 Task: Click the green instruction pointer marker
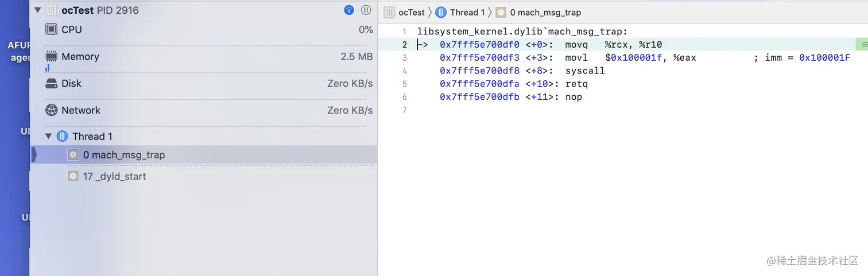click(862, 44)
